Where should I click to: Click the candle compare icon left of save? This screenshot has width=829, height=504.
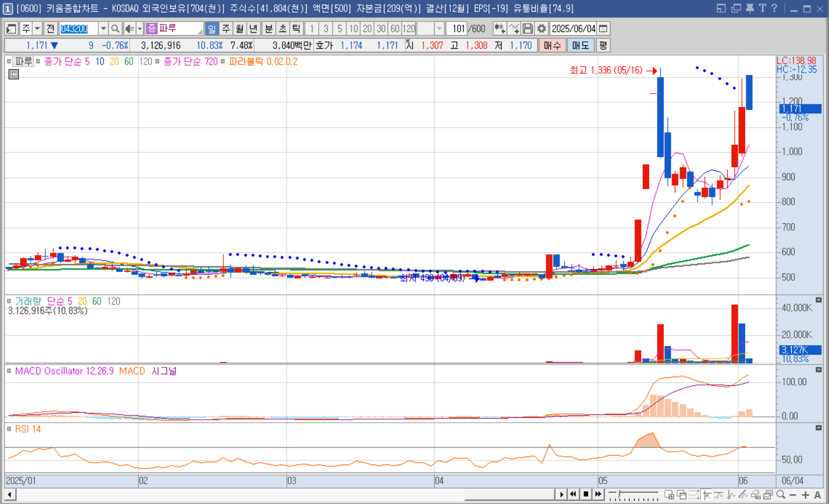coord(499,28)
